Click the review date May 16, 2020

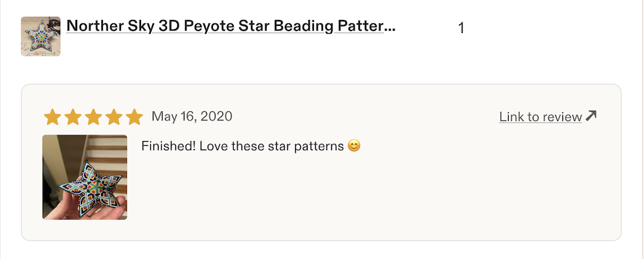coord(192,117)
